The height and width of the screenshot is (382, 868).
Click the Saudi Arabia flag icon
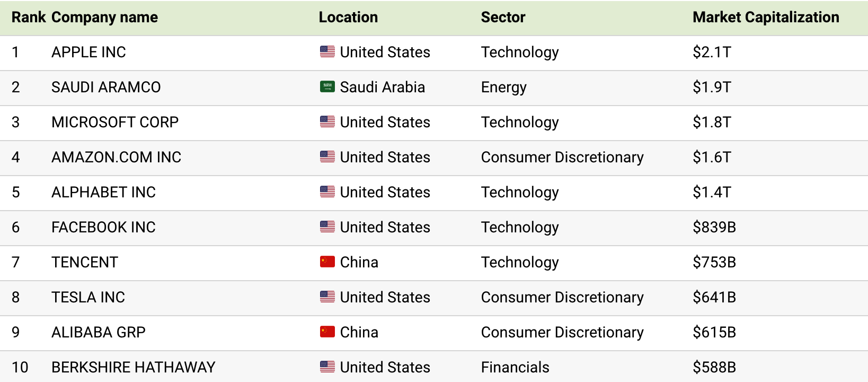327,87
